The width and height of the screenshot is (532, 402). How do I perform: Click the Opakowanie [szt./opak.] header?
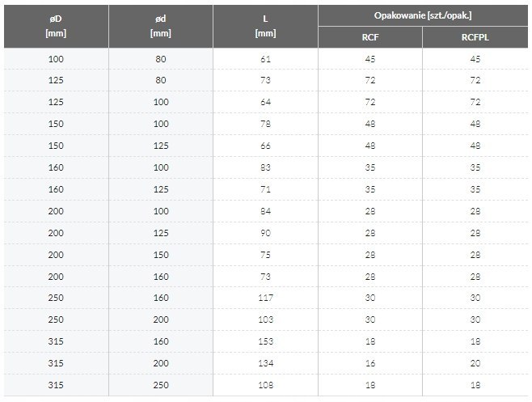pyautogui.click(x=424, y=15)
